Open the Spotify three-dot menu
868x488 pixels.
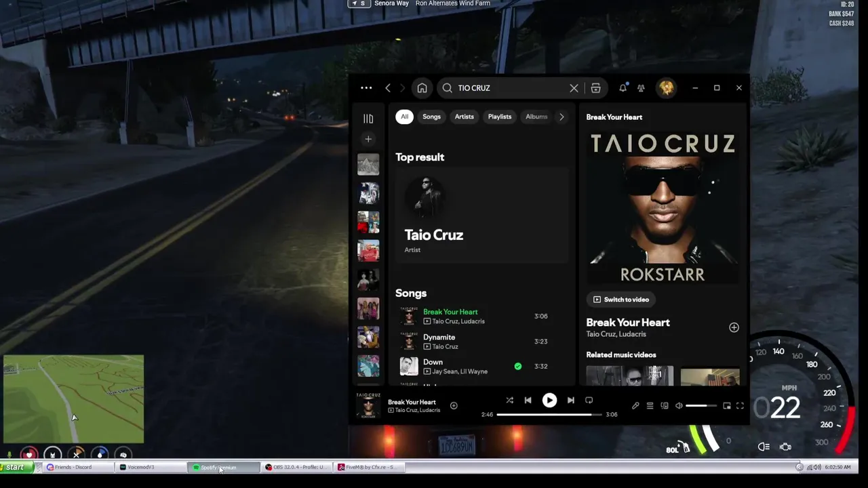click(x=366, y=88)
